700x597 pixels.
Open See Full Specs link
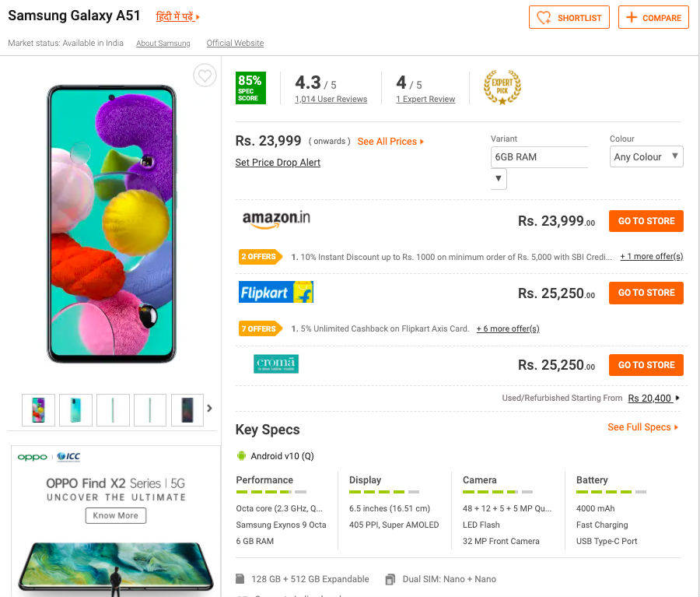coord(642,427)
